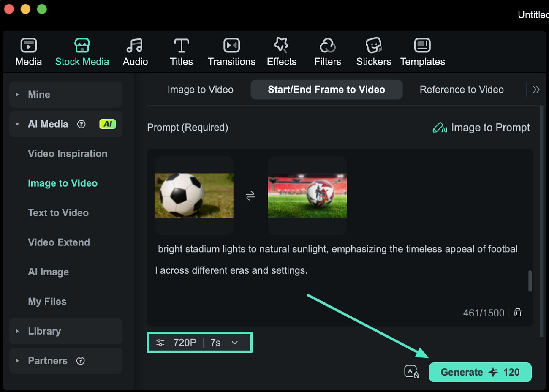Expand the Mine section
Screen dimensions: 549x392
click(x=17, y=95)
